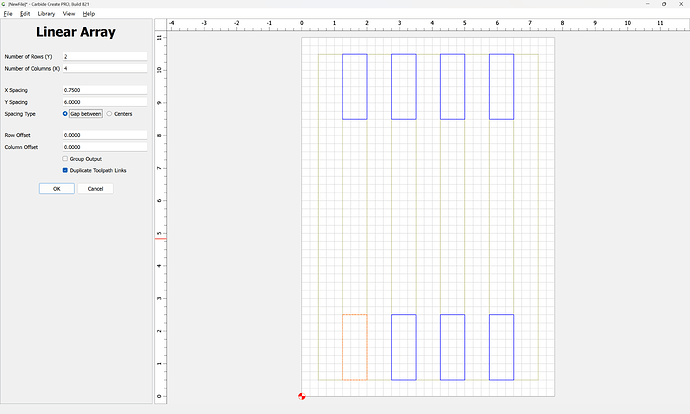Focus the Column Offset input
The image size is (690, 414).
(104, 147)
